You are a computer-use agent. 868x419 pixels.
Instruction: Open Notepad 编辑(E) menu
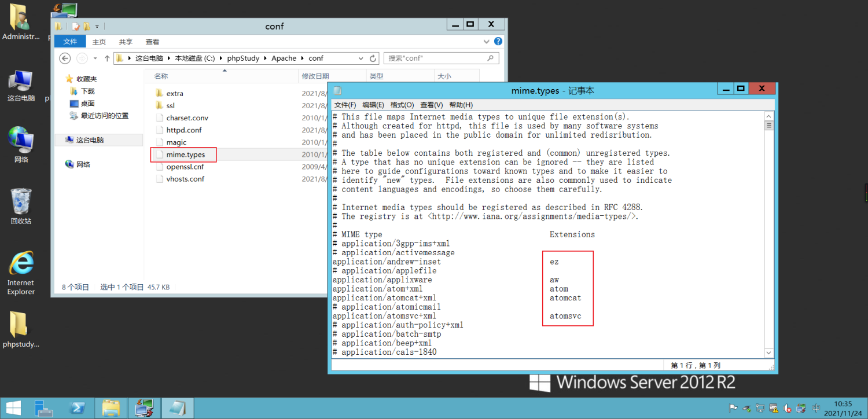(373, 105)
